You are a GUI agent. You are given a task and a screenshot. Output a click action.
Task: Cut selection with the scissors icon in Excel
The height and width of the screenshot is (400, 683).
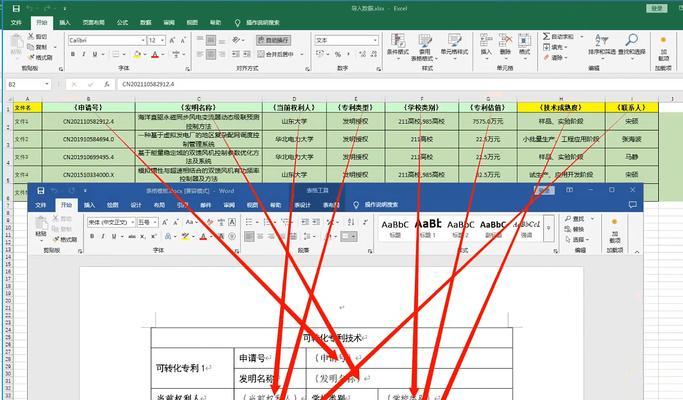point(37,37)
